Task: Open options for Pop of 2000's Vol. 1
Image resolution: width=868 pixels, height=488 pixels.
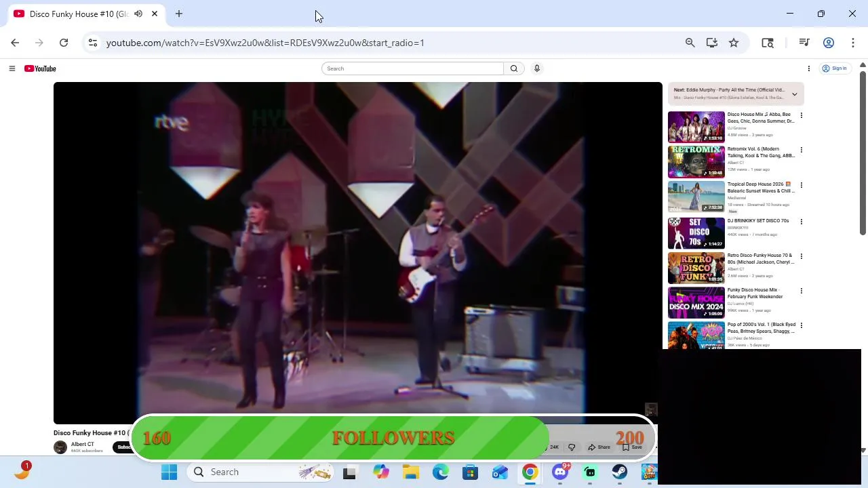Action: 801,325
